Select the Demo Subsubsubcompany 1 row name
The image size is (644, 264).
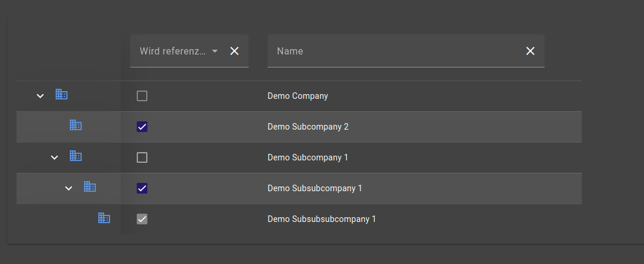[x=321, y=219]
